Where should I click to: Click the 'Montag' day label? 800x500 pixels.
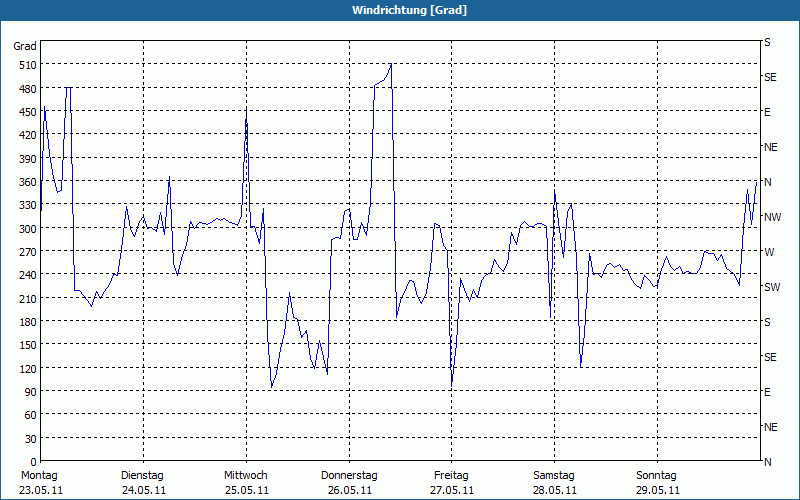(x=39, y=476)
